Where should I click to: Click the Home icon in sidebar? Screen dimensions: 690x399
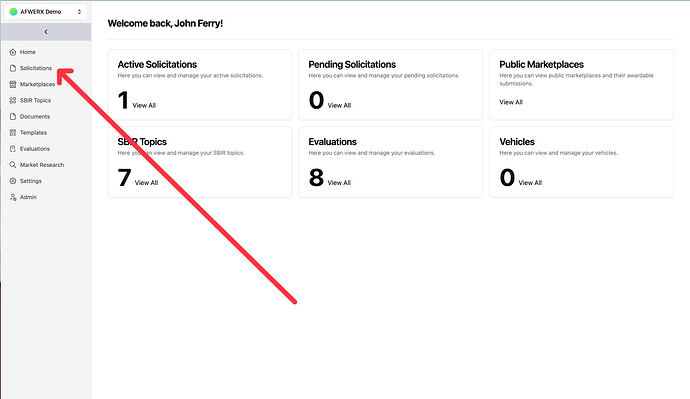(13, 52)
